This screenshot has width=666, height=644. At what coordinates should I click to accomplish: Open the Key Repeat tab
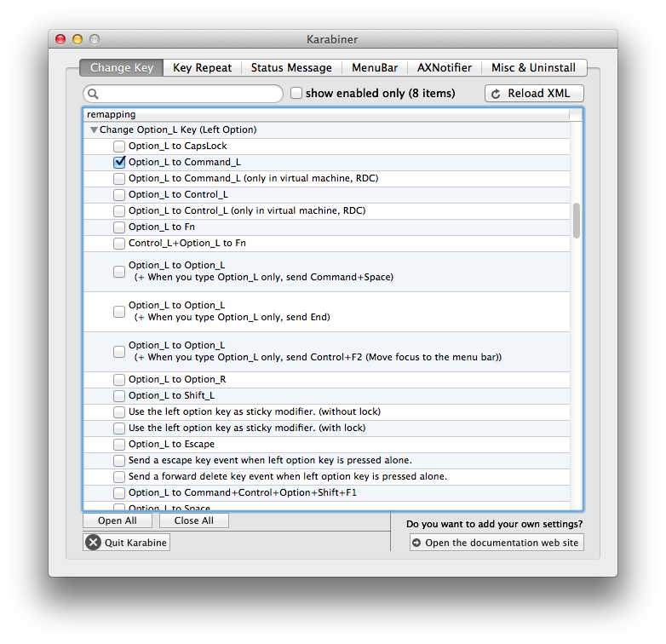point(202,67)
